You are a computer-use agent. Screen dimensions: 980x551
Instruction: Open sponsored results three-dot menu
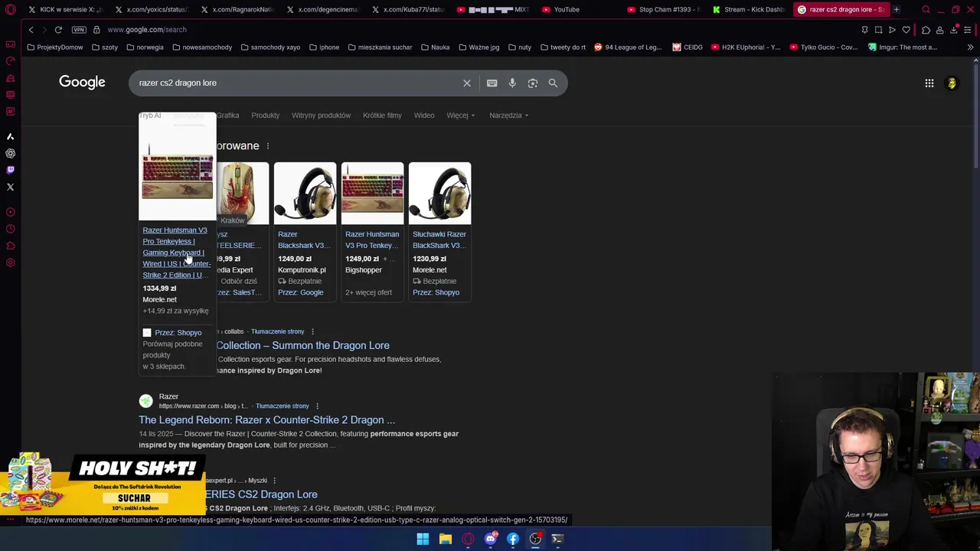click(x=267, y=146)
